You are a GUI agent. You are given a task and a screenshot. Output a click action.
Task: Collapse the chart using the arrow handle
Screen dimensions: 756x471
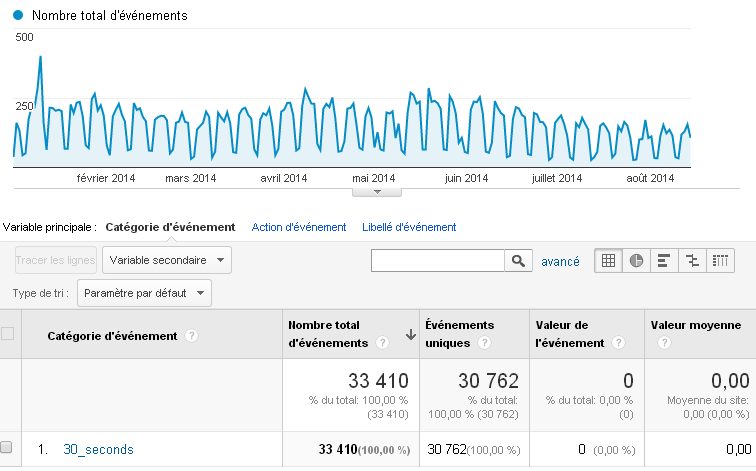click(377, 191)
